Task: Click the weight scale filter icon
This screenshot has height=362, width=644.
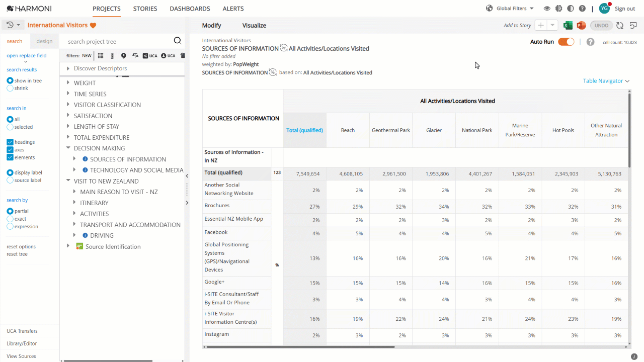Action: (x=135, y=56)
